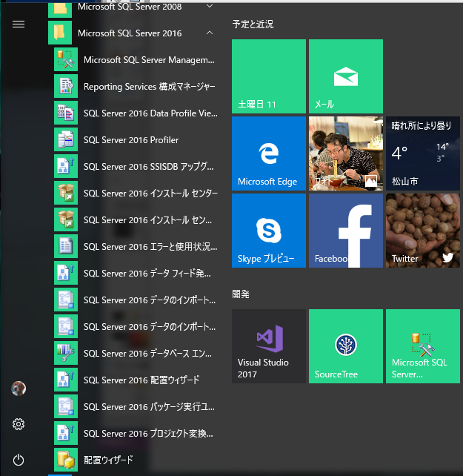Open SQL Server 2016 プロジェクト変換... icon
This screenshot has height=476, width=463.
tap(66, 434)
